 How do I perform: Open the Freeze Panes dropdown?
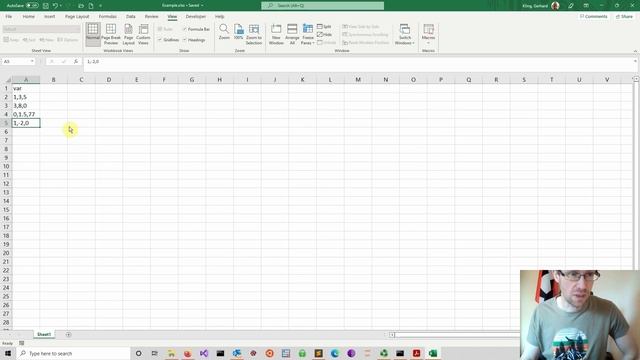point(308,34)
